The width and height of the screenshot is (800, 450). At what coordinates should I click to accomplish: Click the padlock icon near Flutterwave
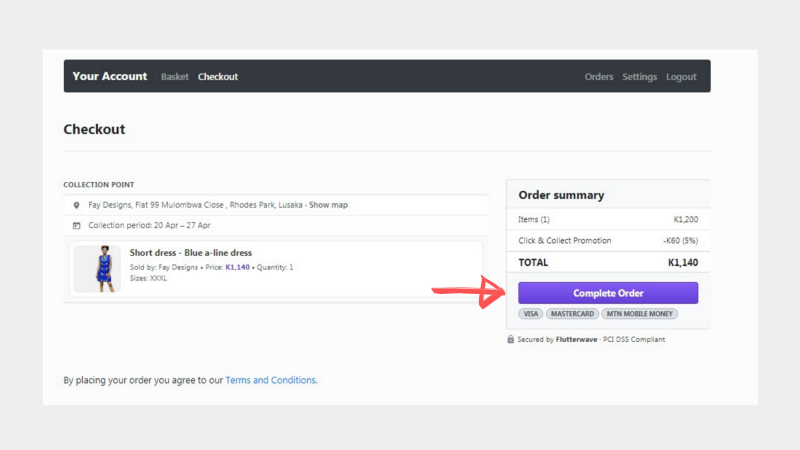coord(510,339)
